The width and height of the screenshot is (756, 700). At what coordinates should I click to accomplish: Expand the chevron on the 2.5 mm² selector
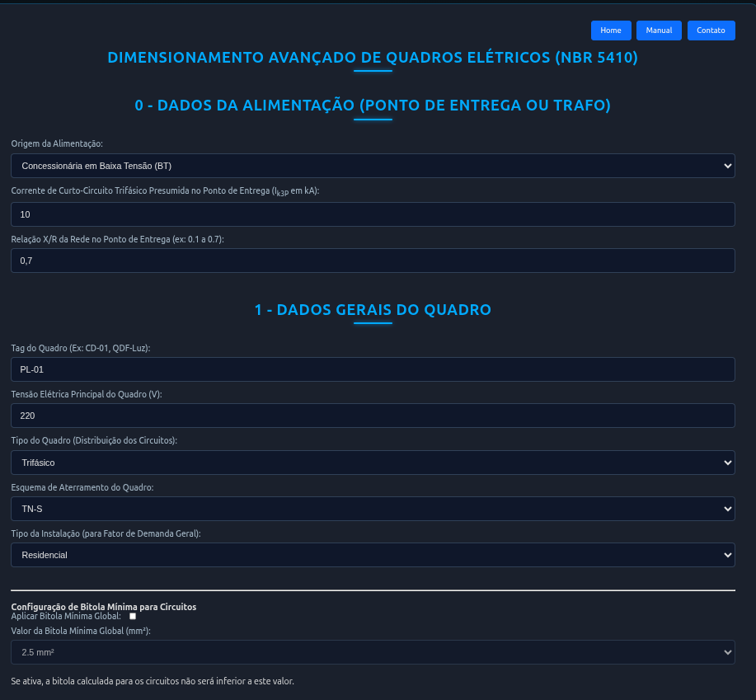coord(727,651)
